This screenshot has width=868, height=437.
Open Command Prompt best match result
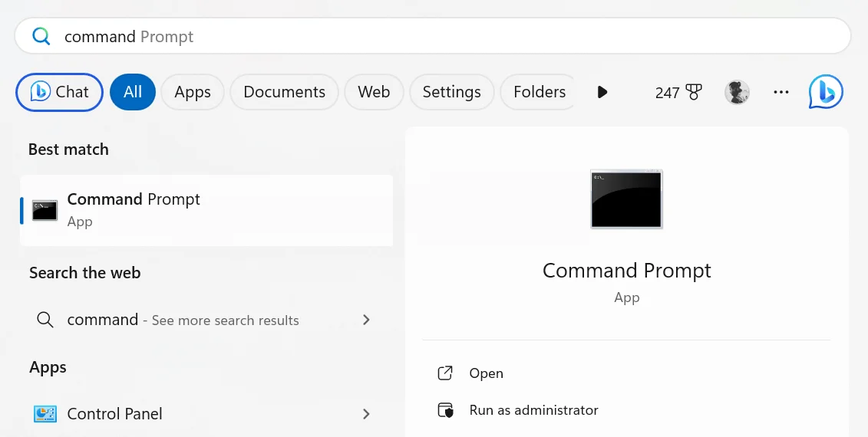(x=206, y=211)
